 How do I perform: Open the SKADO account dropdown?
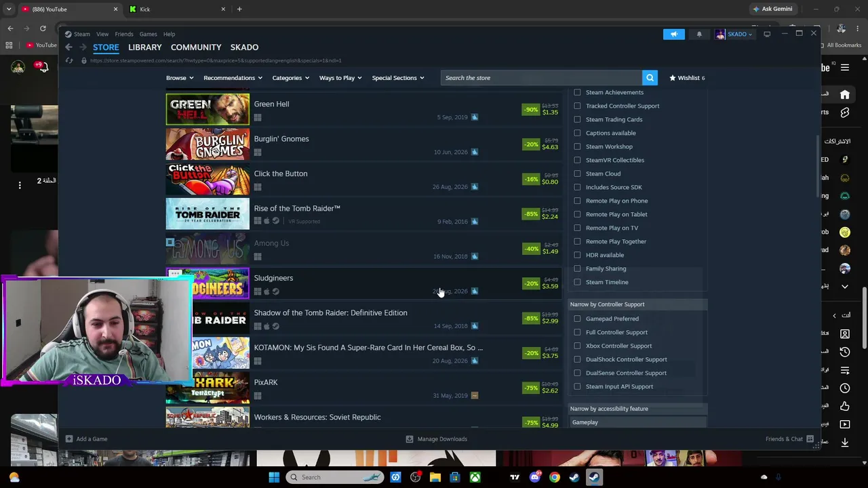tap(734, 34)
